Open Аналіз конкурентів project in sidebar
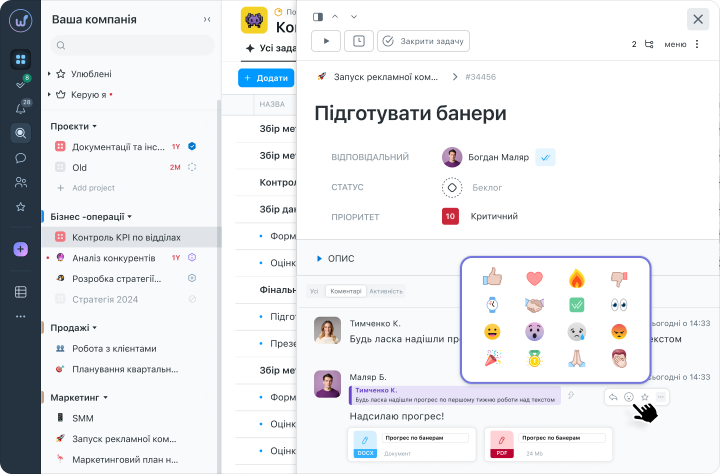 [x=113, y=258]
